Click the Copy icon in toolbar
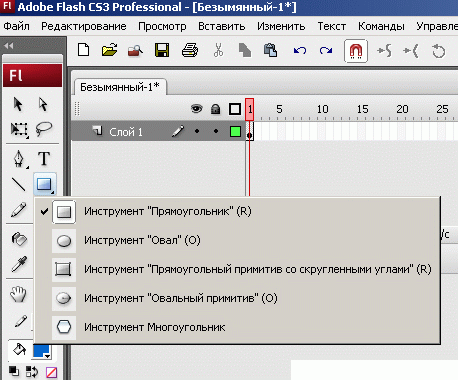Viewport: 458px width, 380px height. click(245, 51)
